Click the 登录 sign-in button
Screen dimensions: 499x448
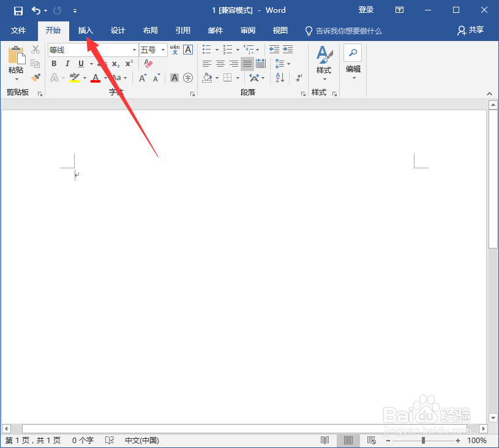pyautogui.click(x=366, y=10)
